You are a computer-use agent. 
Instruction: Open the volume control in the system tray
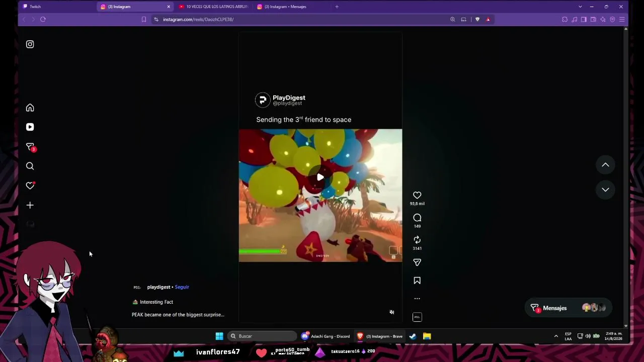[x=588, y=336]
